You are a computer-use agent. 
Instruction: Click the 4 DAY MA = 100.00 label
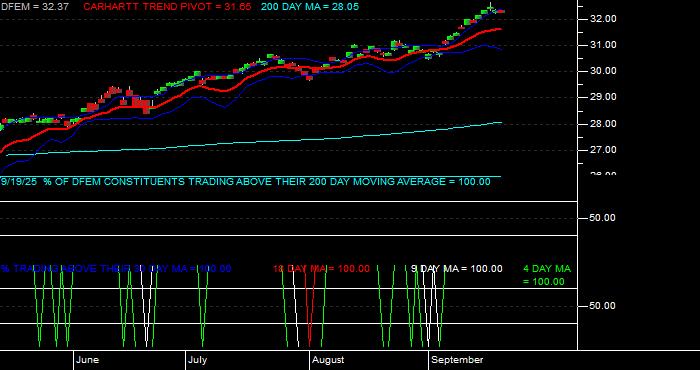pyautogui.click(x=547, y=275)
